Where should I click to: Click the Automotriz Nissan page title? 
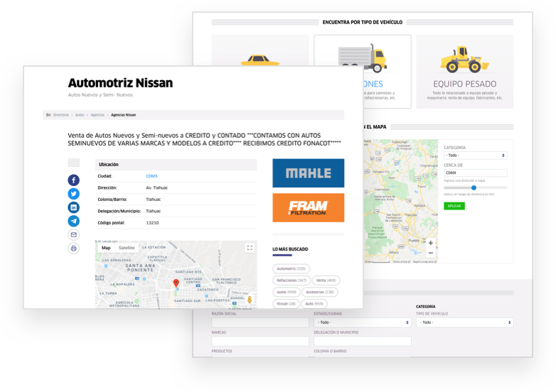coord(121,83)
